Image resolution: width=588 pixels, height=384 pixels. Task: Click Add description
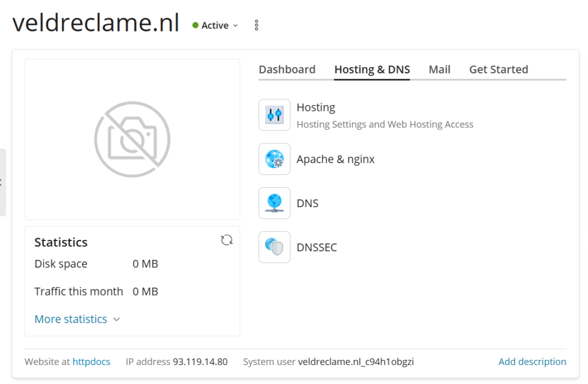point(532,362)
